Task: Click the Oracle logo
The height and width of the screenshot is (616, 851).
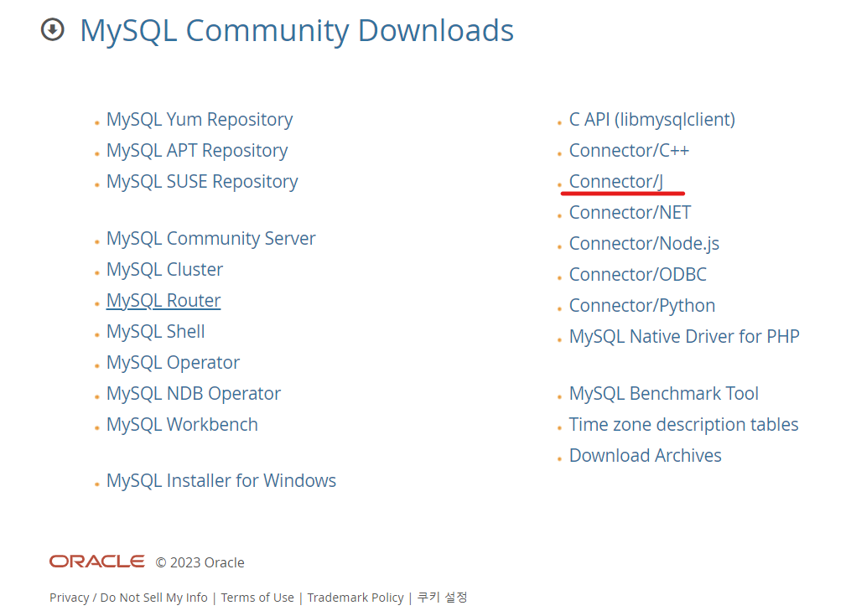Action: [97, 562]
